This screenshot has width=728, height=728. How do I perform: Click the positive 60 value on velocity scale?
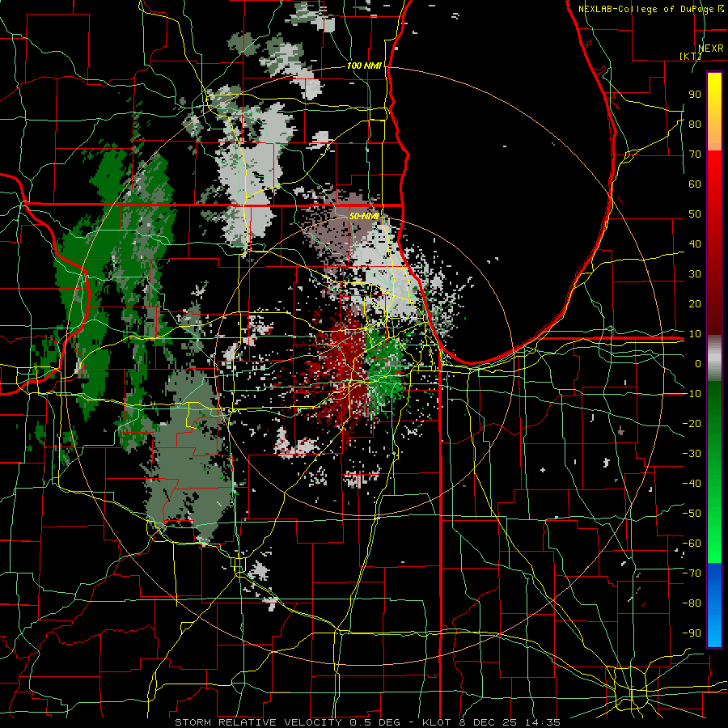click(x=695, y=184)
